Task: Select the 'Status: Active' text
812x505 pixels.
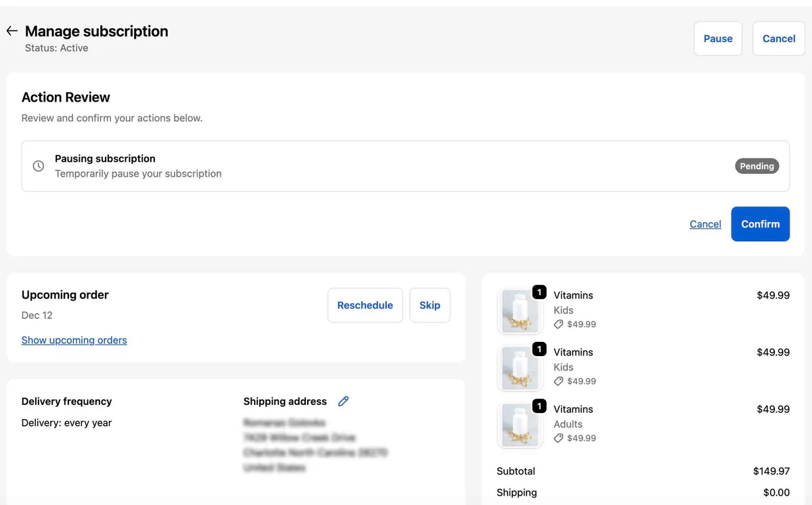Action: coord(57,48)
